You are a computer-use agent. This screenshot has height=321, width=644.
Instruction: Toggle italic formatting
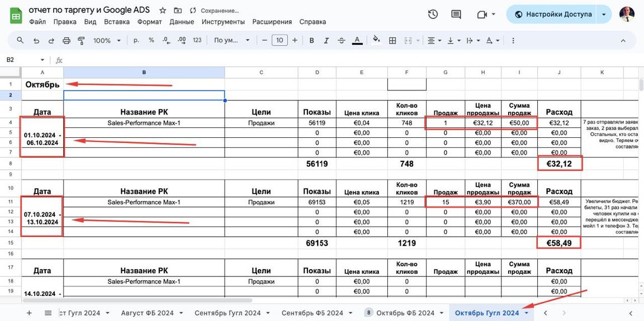pos(326,40)
